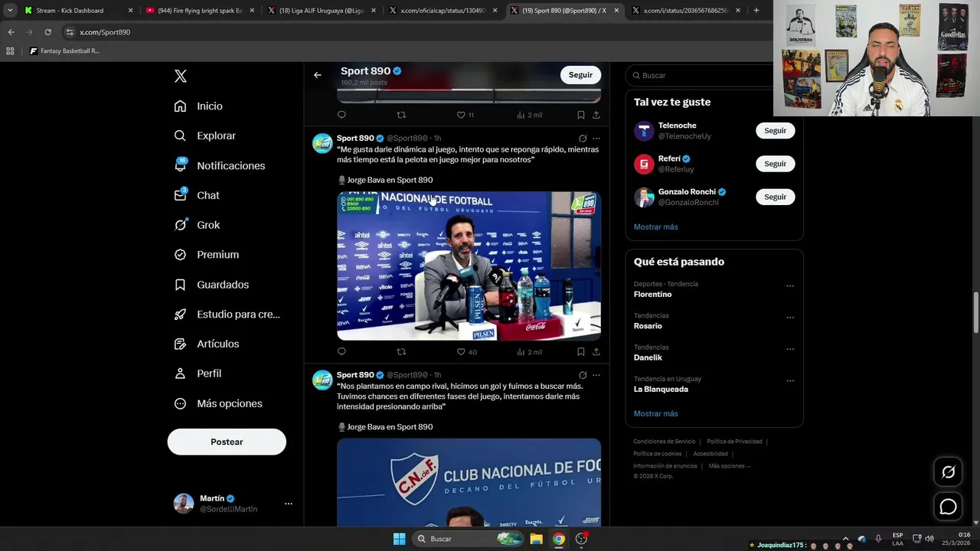The height and width of the screenshot is (551, 980).
Task: Open options dots for La Blanqueada trend
Action: [x=790, y=381]
